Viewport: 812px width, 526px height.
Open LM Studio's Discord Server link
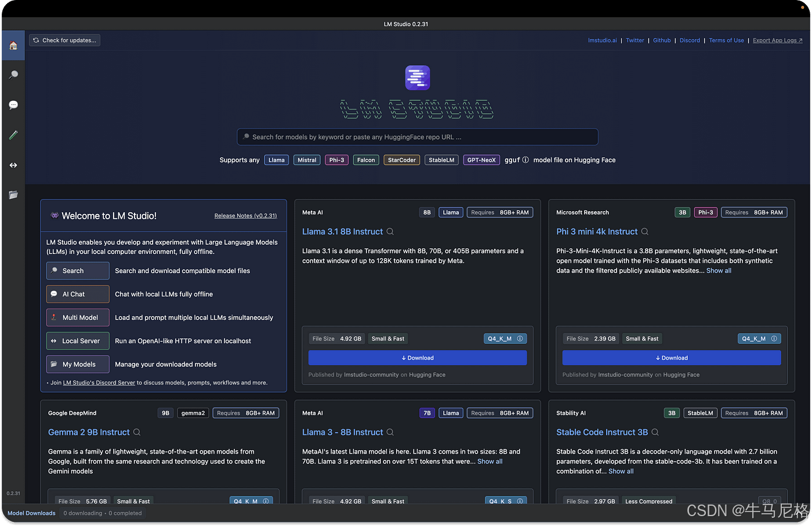click(x=99, y=383)
